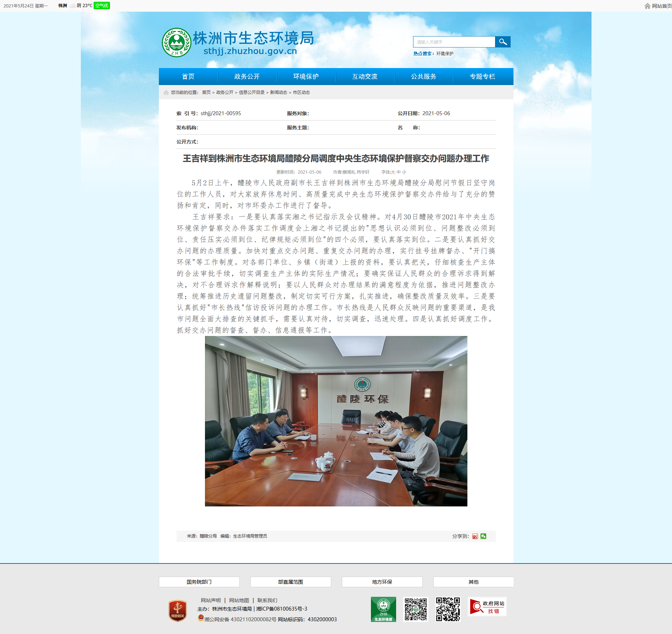Click the police-badge icon beside 湘公网安备
672x634 pixels.
point(201,618)
